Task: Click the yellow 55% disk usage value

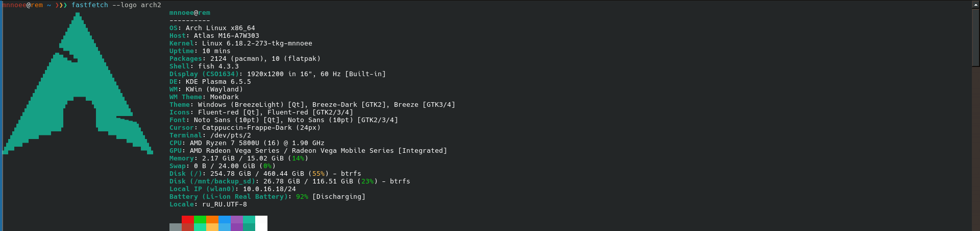Action: tap(318, 174)
